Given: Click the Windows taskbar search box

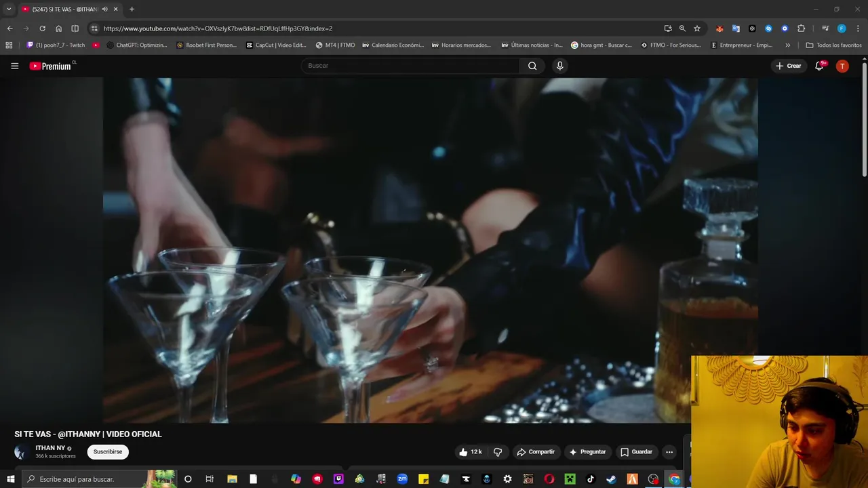Looking at the screenshot, I should click(98, 479).
